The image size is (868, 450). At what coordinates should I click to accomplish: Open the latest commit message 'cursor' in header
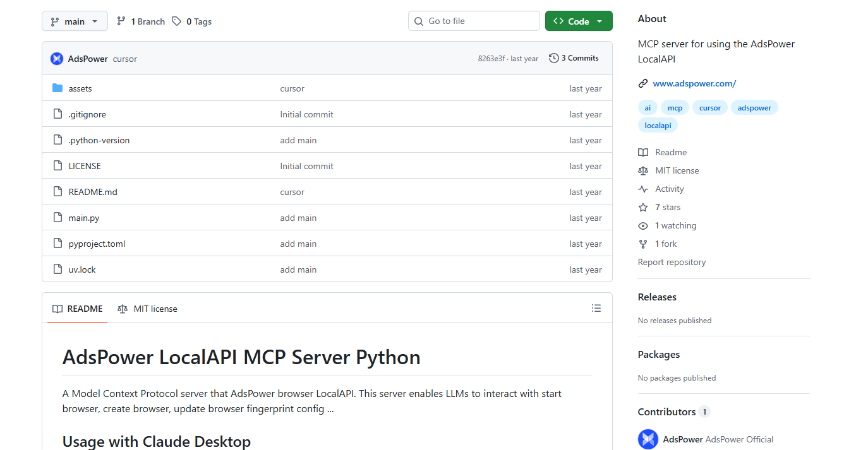point(125,59)
